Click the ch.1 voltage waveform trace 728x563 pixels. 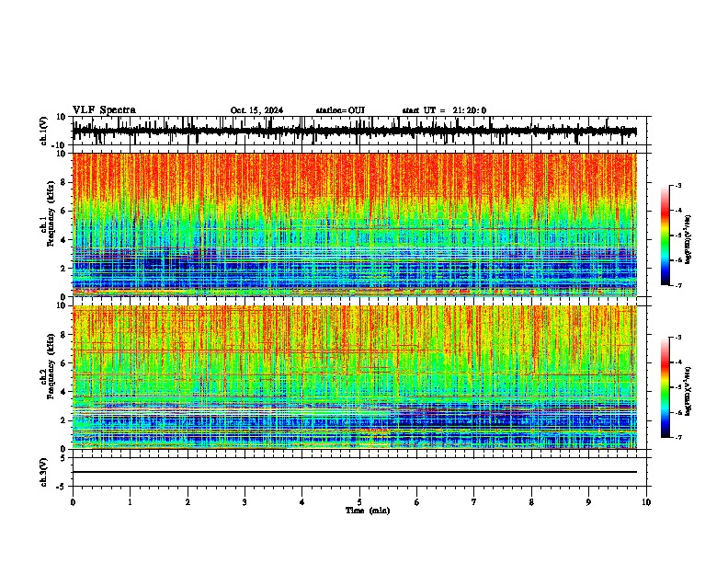coord(354,131)
